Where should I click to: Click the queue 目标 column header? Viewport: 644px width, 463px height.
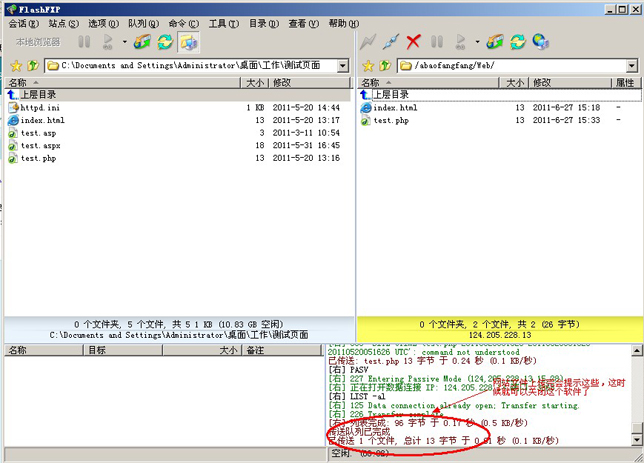[123, 350]
